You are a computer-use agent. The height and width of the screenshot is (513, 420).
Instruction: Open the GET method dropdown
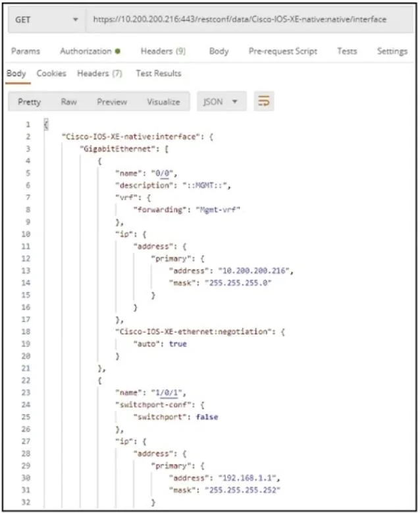(47, 20)
